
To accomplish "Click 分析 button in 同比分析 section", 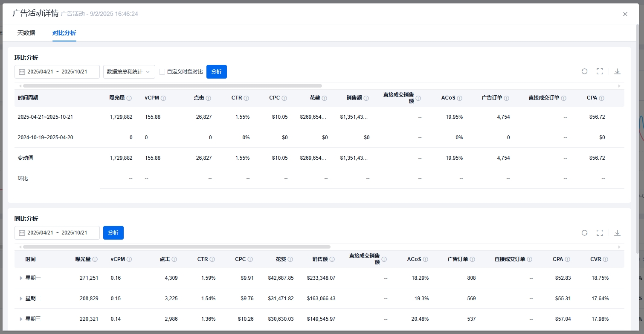I will [x=113, y=233].
